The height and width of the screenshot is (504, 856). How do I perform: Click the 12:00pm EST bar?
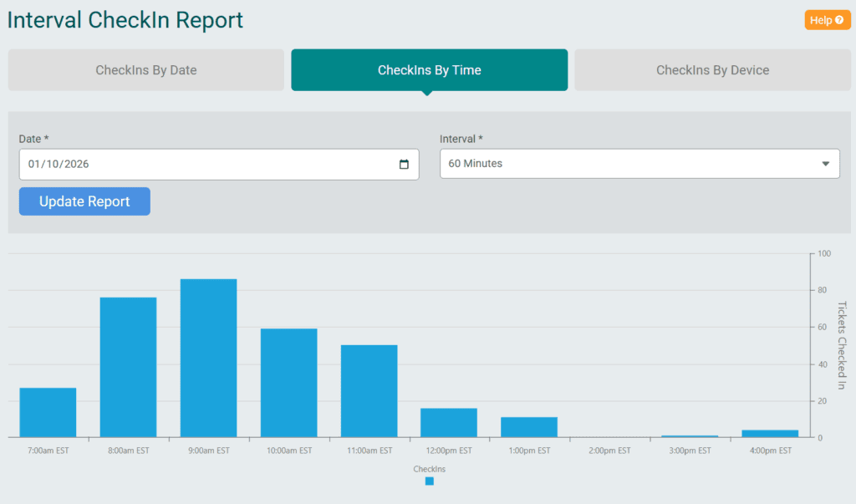click(x=449, y=422)
